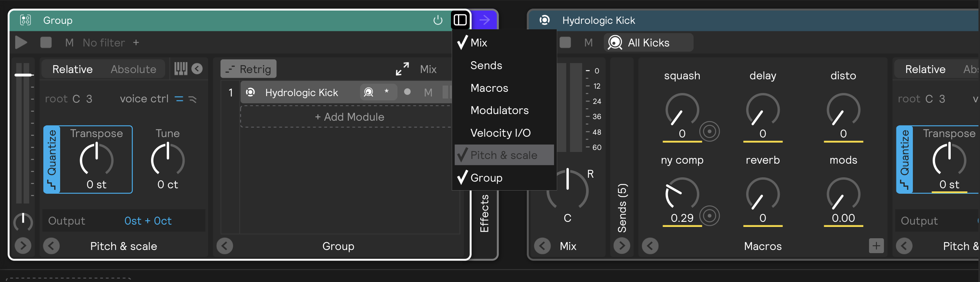Viewport: 980px width, 282px height.
Task: Toggle the Quantize strip on Transpose
Action: click(52, 159)
